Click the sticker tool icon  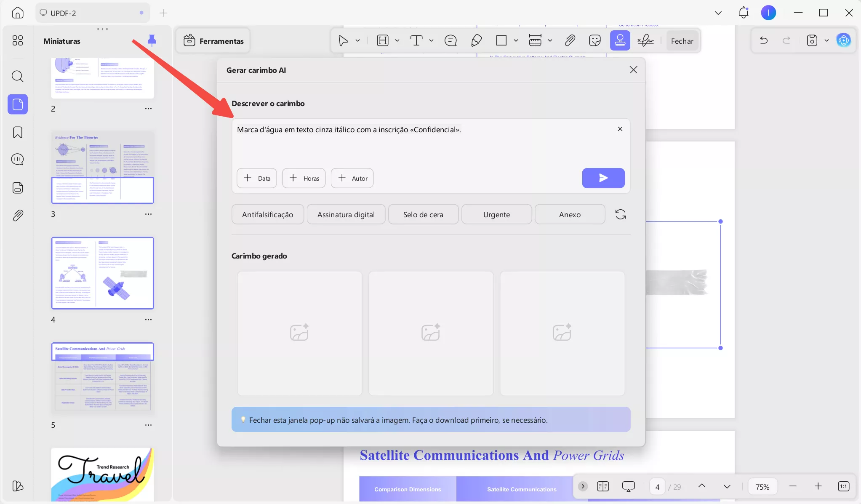[x=594, y=41]
